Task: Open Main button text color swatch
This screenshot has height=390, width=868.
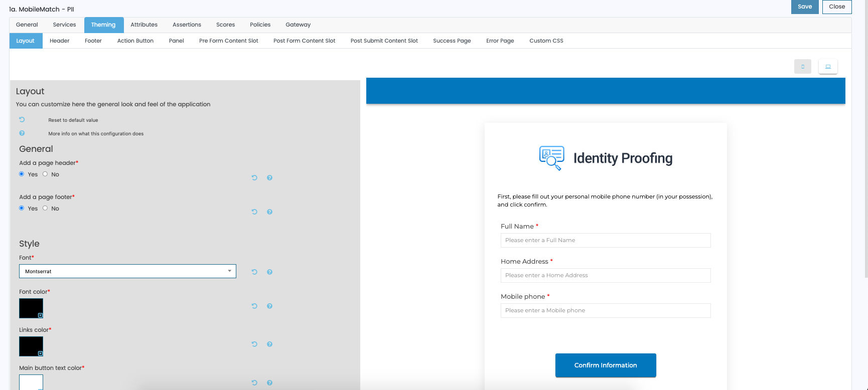Action: pos(31,382)
